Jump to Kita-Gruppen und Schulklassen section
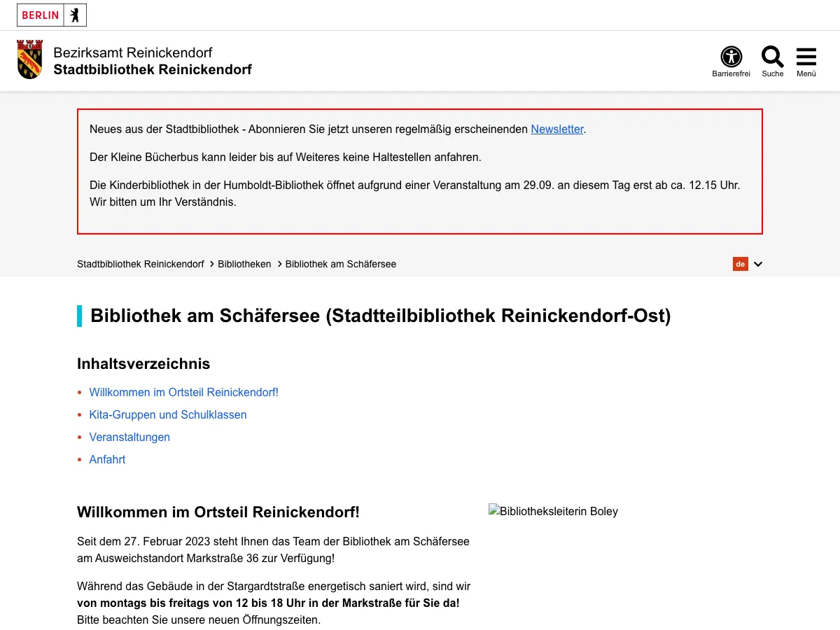Screen dimensions: 840x630 tap(168, 414)
